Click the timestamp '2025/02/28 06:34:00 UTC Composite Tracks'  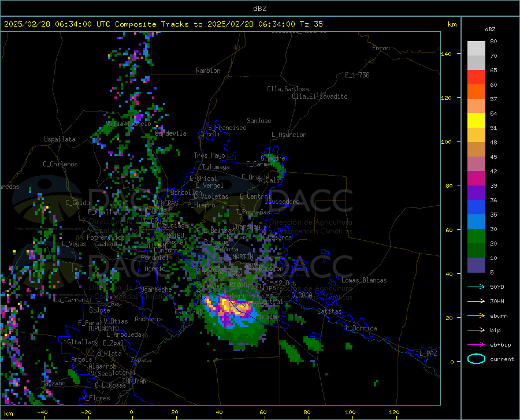(x=101, y=24)
